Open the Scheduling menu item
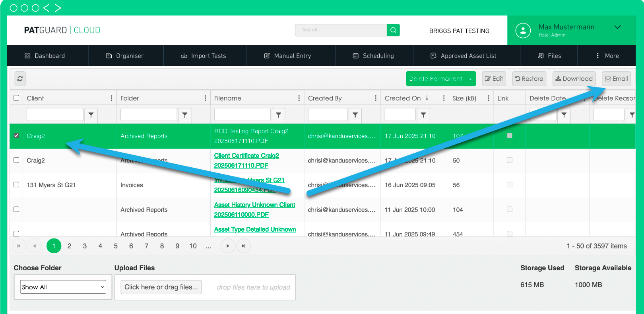This screenshot has height=314, width=644. tap(373, 56)
